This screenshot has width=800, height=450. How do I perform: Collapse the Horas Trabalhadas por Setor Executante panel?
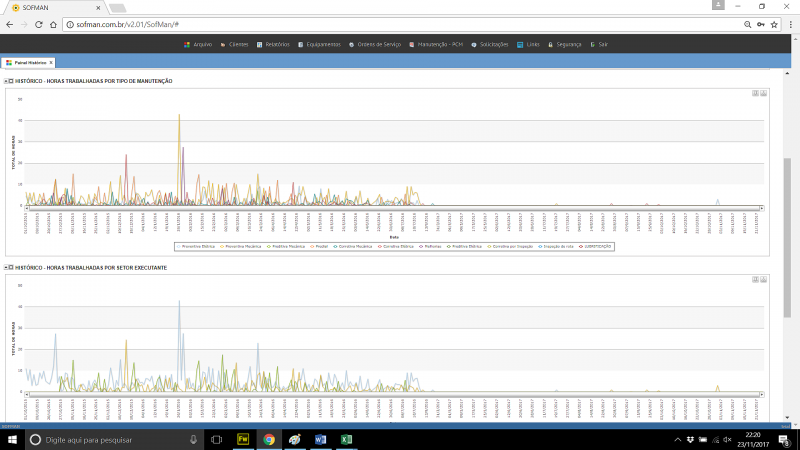pos(6,268)
